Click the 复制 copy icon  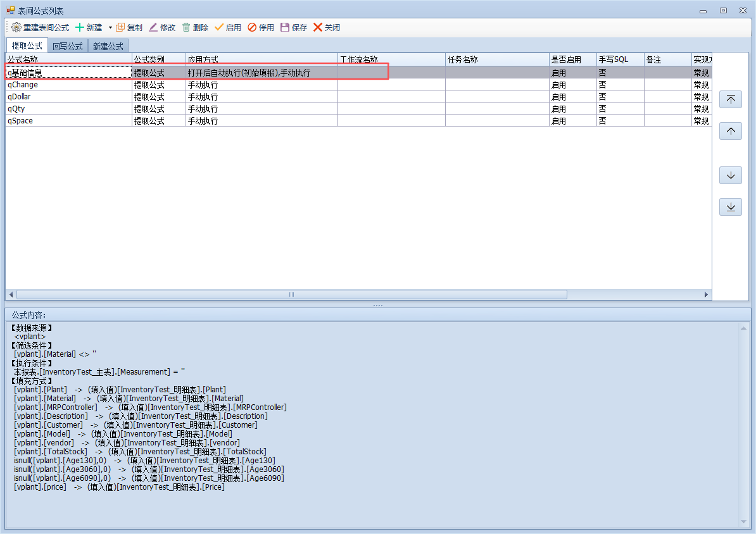point(120,27)
